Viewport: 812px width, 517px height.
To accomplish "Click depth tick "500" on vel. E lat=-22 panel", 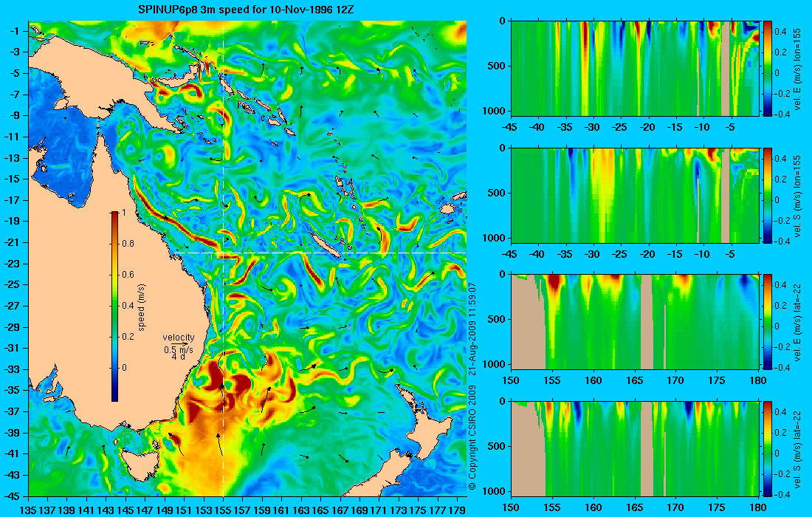I will pos(497,319).
